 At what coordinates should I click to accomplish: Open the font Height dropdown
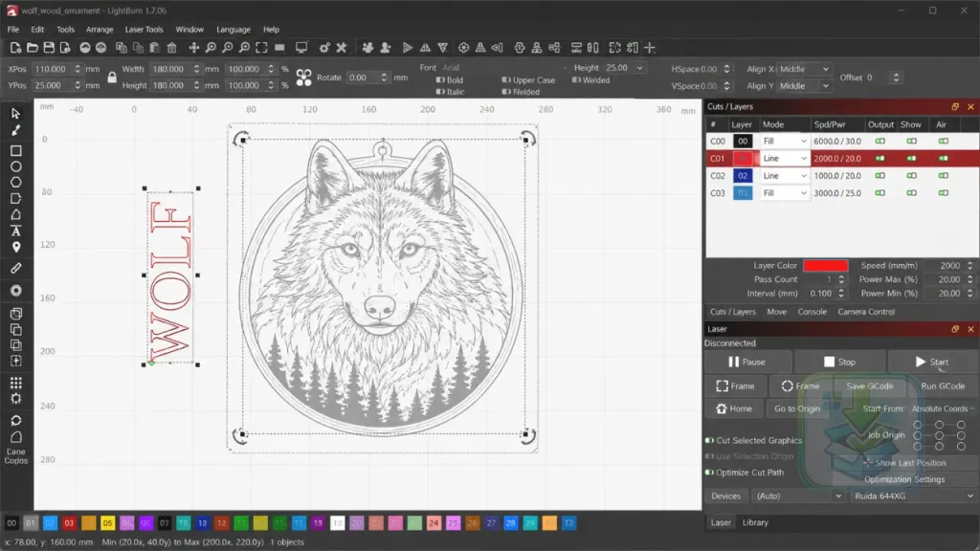639,68
